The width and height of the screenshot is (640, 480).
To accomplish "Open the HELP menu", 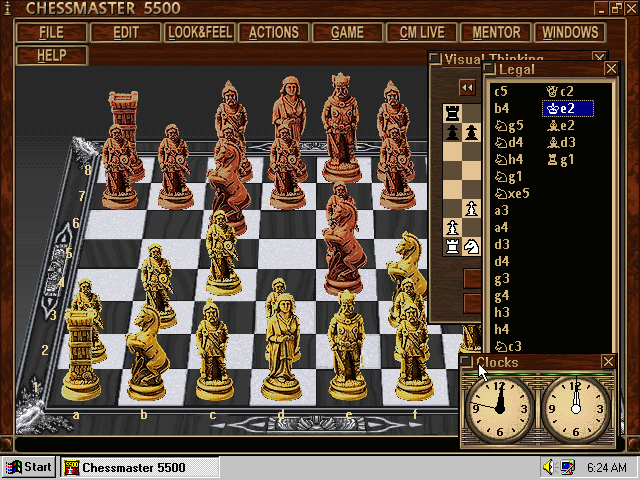I will pos(51,55).
